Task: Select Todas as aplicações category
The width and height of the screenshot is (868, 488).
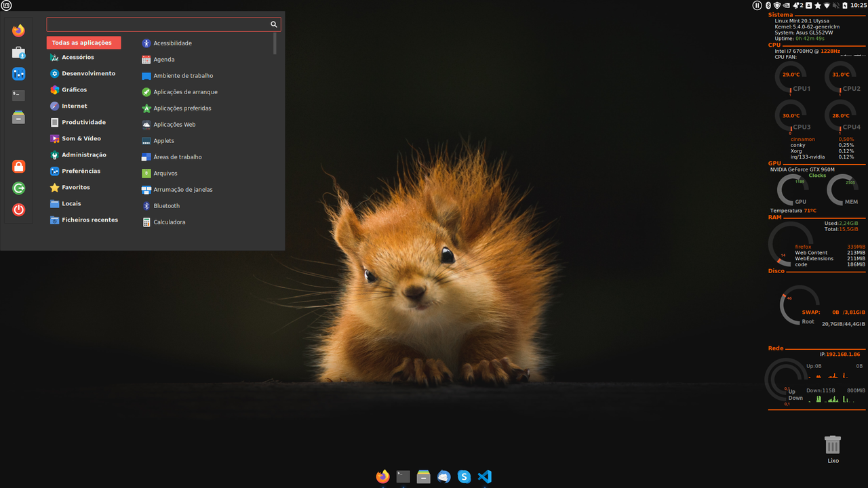Action: 83,43
